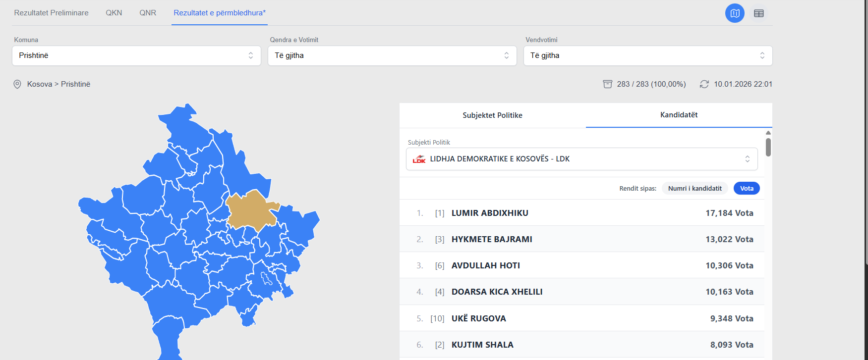Viewport: 868px width, 360px height.
Task: Click the LDK party logo icon
Action: click(419, 159)
